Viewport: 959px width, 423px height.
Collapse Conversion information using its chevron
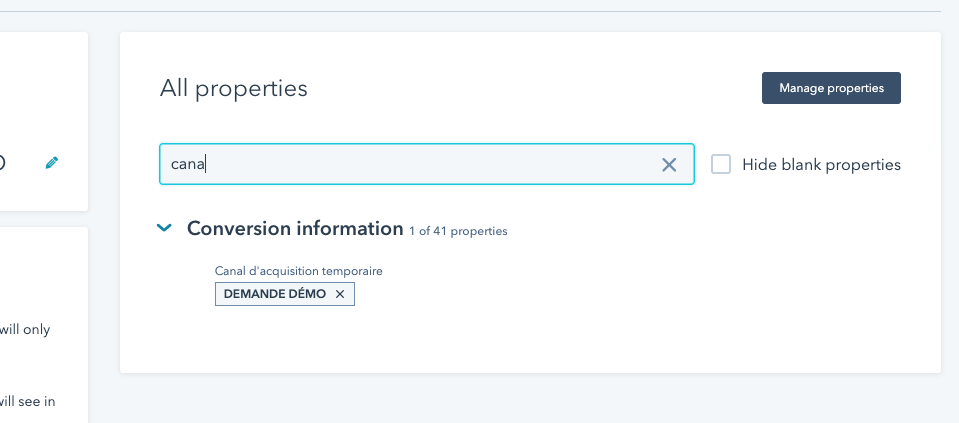coord(165,228)
